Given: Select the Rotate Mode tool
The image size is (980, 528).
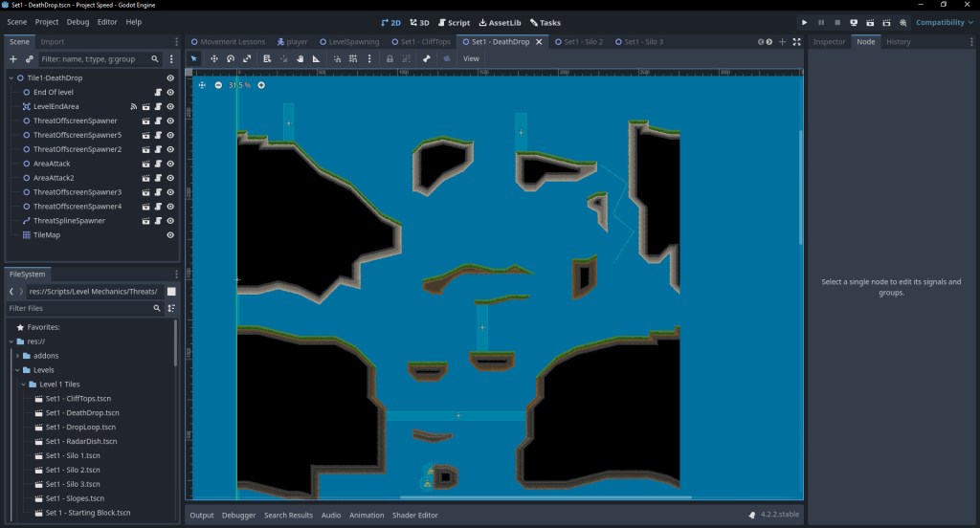Looking at the screenshot, I should pos(231,58).
